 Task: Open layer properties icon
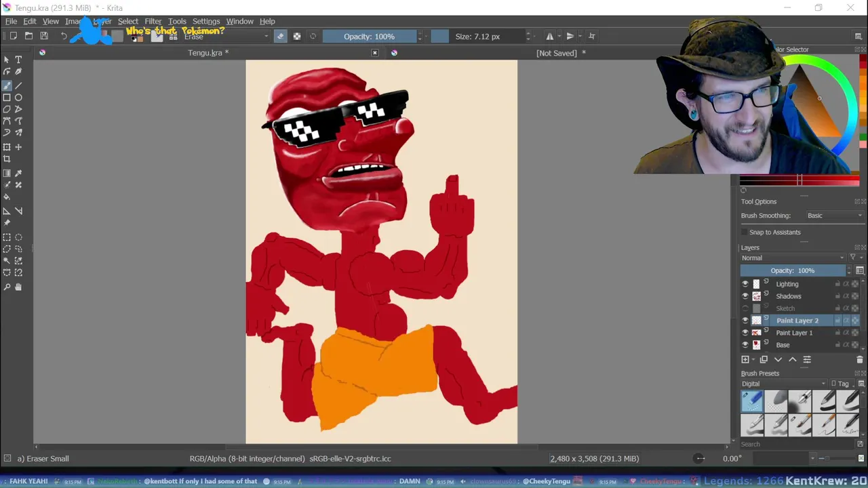807,360
